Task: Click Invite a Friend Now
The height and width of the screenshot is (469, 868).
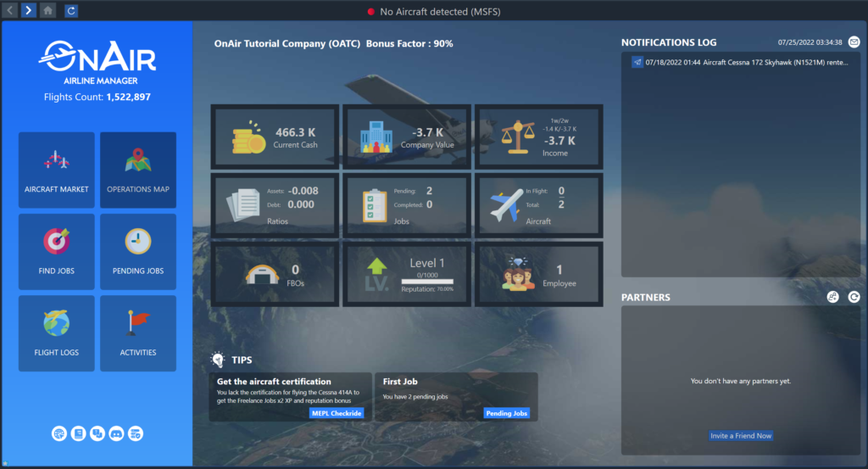Action: 741,436
